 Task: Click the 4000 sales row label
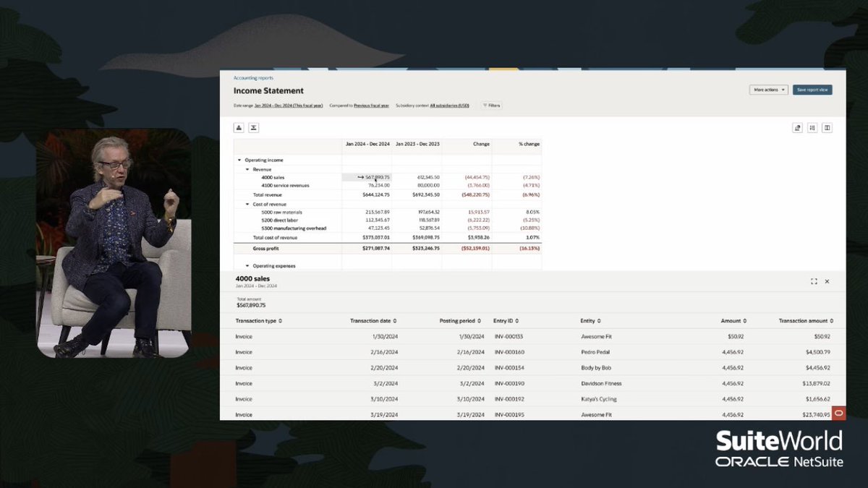pos(273,177)
